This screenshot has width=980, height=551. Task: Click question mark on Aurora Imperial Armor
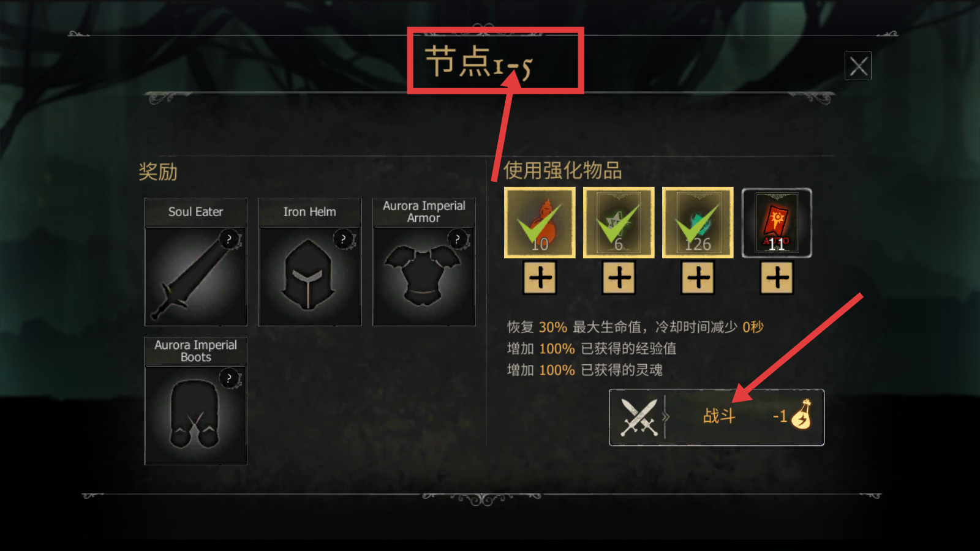[458, 239]
